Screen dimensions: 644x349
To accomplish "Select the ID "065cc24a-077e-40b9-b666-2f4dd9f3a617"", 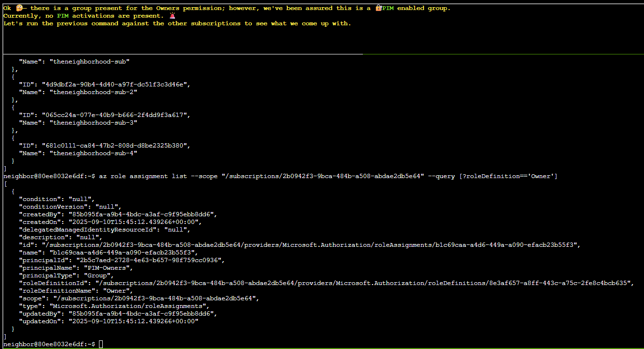I will pyautogui.click(x=114, y=115).
